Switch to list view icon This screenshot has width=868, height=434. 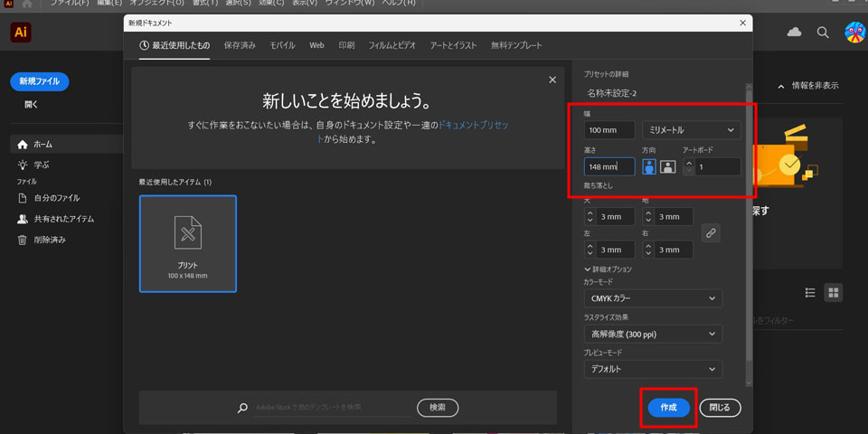(x=810, y=293)
